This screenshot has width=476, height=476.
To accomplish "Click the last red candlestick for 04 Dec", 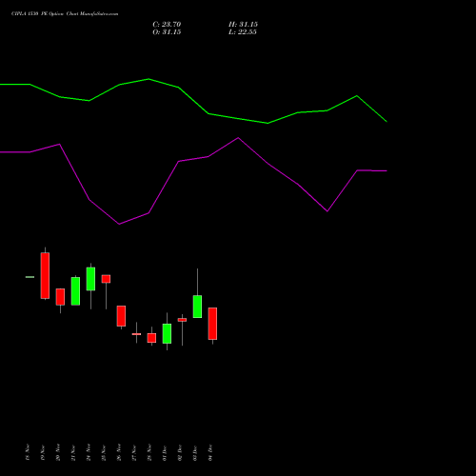I will click(x=212, y=324).
